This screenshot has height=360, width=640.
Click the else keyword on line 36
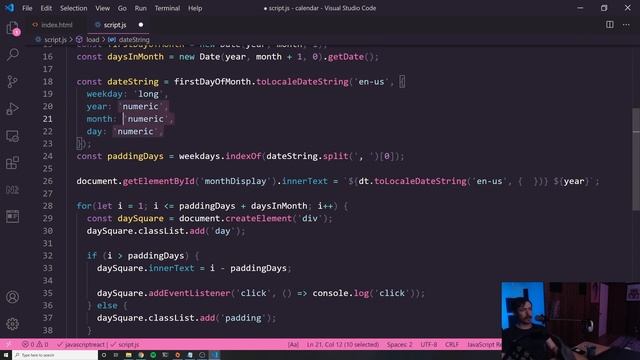107,305
